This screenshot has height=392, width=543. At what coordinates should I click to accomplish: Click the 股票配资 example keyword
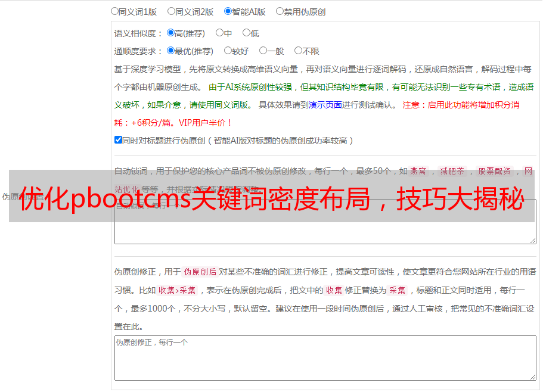(x=495, y=171)
